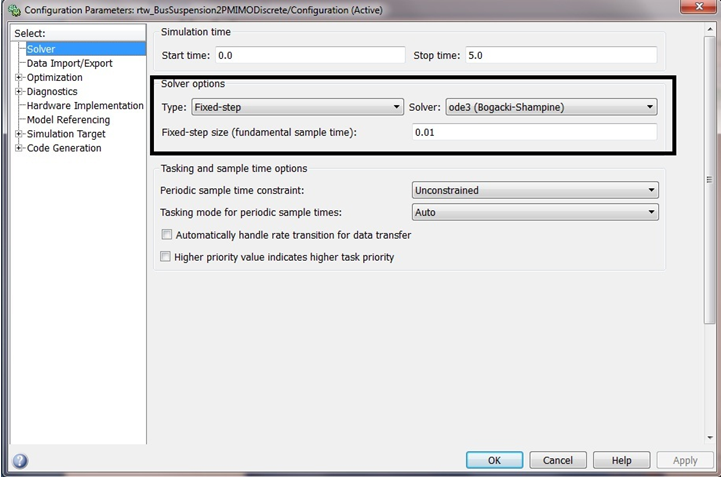Expand the Code Generation tree node
The height and width of the screenshot is (477, 722).
pyautogui.click(x=19, y=148)
